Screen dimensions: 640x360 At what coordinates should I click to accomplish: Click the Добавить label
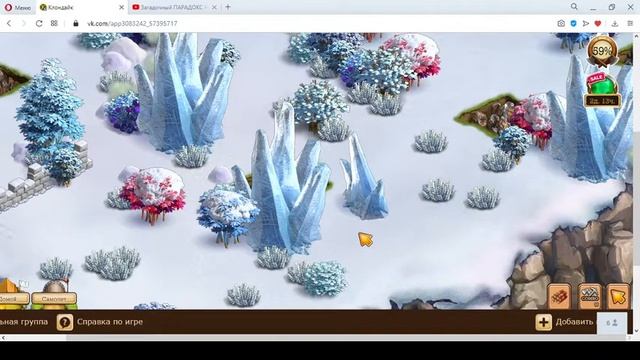tap(574, 322)
